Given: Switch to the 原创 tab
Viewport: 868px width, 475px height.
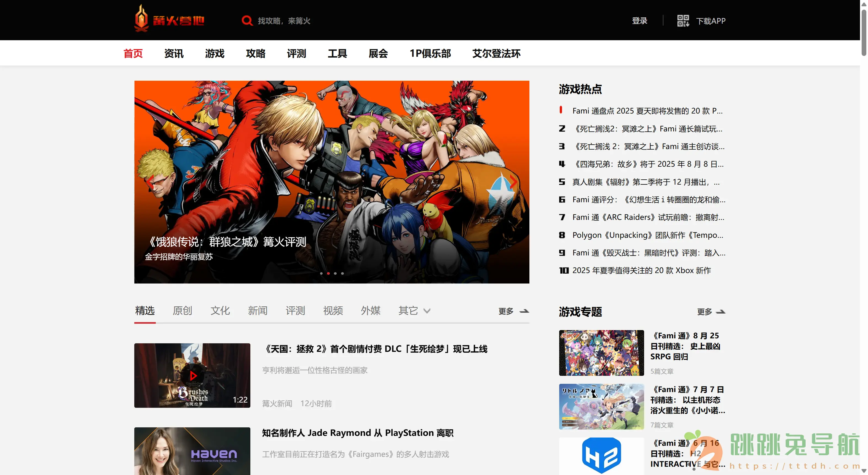Looking at the screenshot, I should tap(182, 311).
